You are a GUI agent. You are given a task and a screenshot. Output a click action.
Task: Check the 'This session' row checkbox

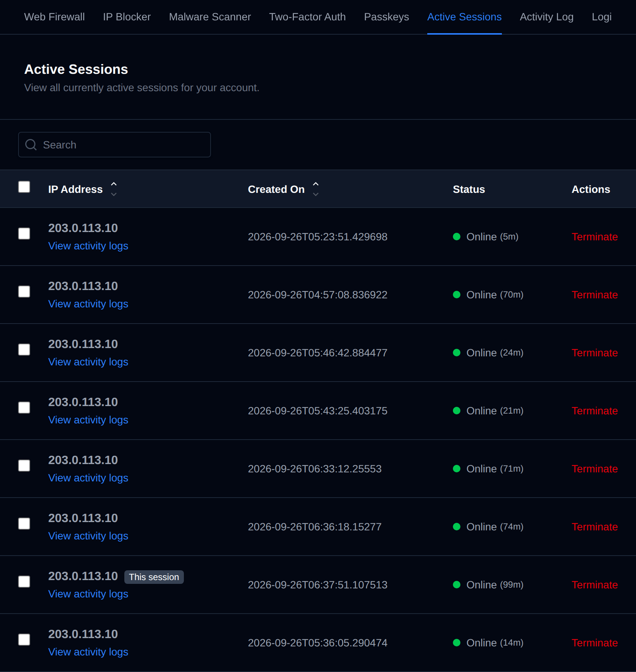[x=24, y=582]
